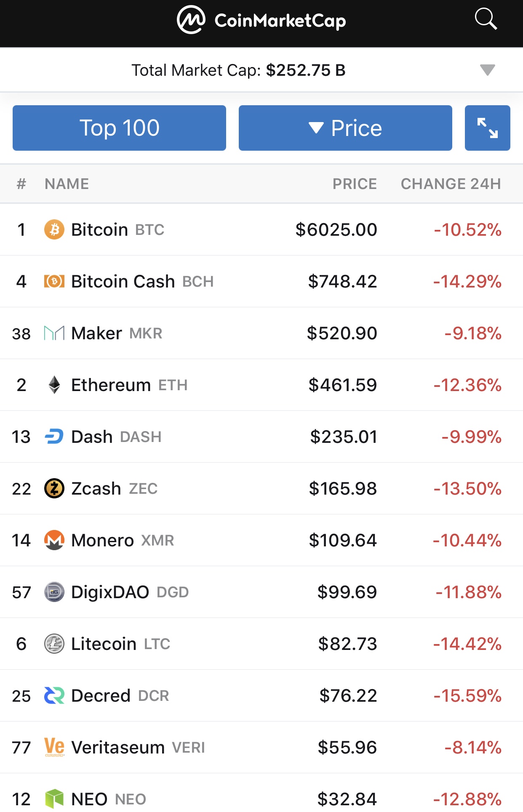Open the Top 100 filter
The height and width of the screenshot is (812, 523).
click(119, 128)
